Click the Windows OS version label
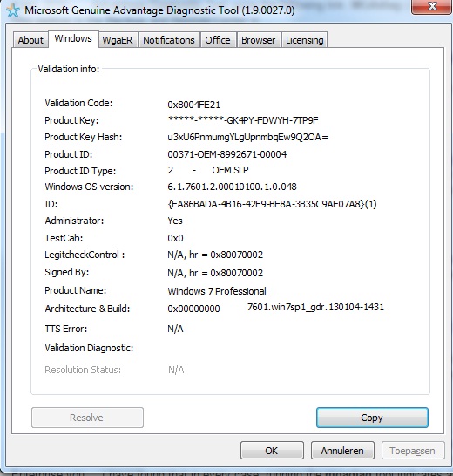 click(x=89, y=187)
